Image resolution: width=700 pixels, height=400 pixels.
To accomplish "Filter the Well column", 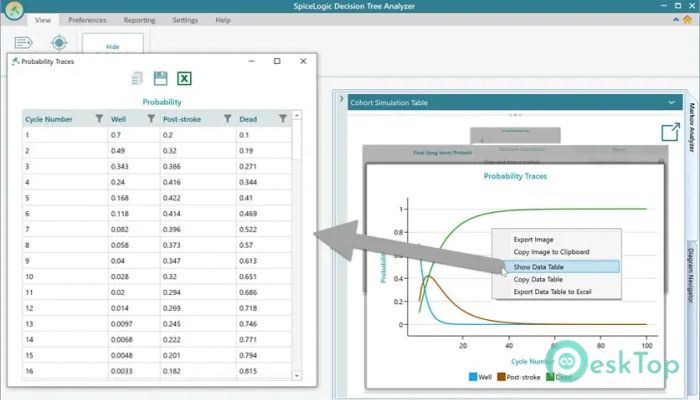I will [x=151, y=118].
